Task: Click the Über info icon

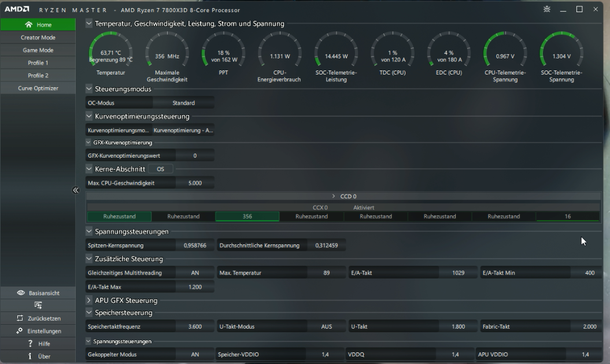Action: coord(30,356)
